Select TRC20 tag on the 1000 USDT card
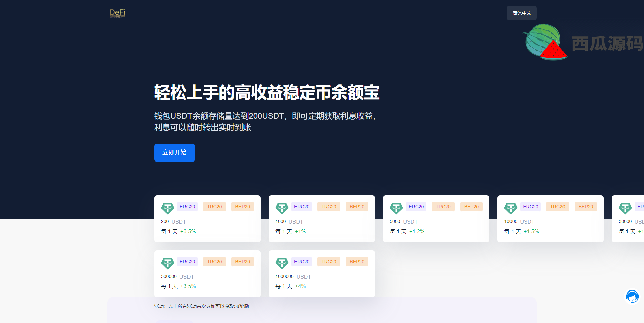644x323 pixels. (x=329, y=207)
